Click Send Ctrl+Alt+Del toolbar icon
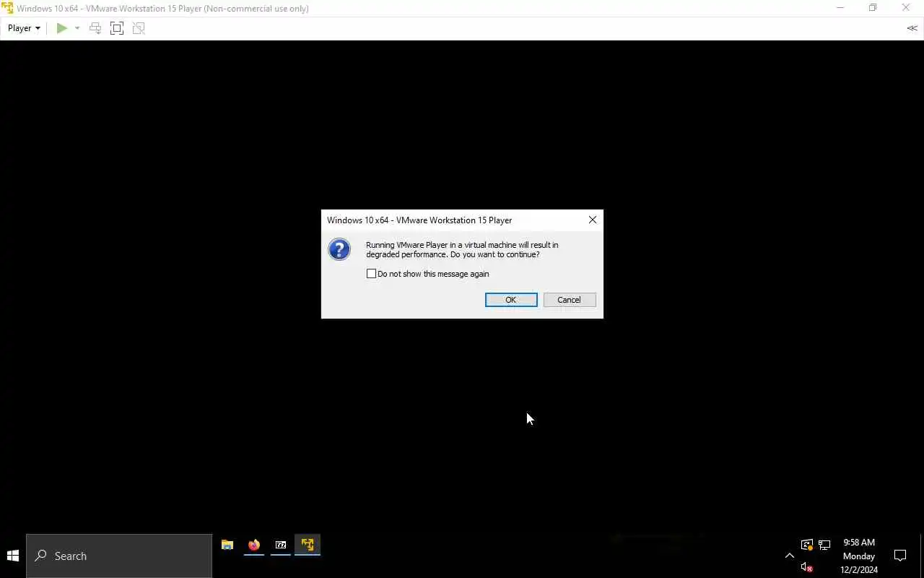Viewport: 924px width, 578px height. [x=95, y=28]
